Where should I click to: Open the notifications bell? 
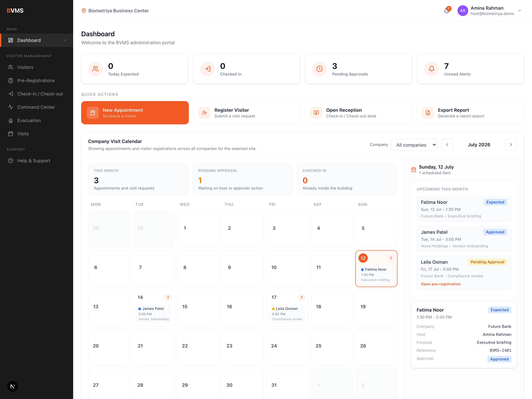[x=447, y=11]
